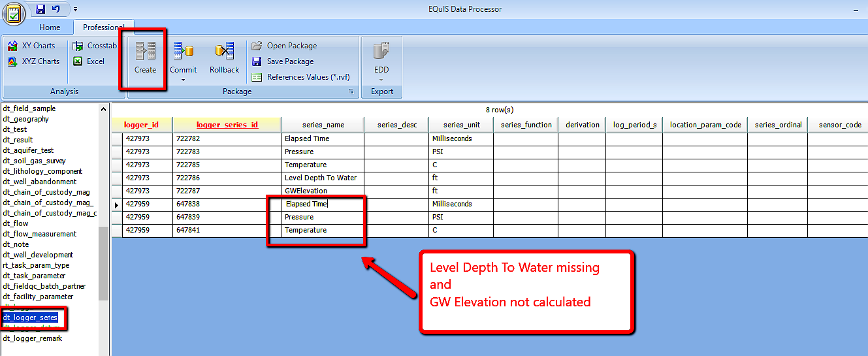Screen dimensions: 868x356
Task: Select dt_field_sample in table list
Action: tap(29, 108)
